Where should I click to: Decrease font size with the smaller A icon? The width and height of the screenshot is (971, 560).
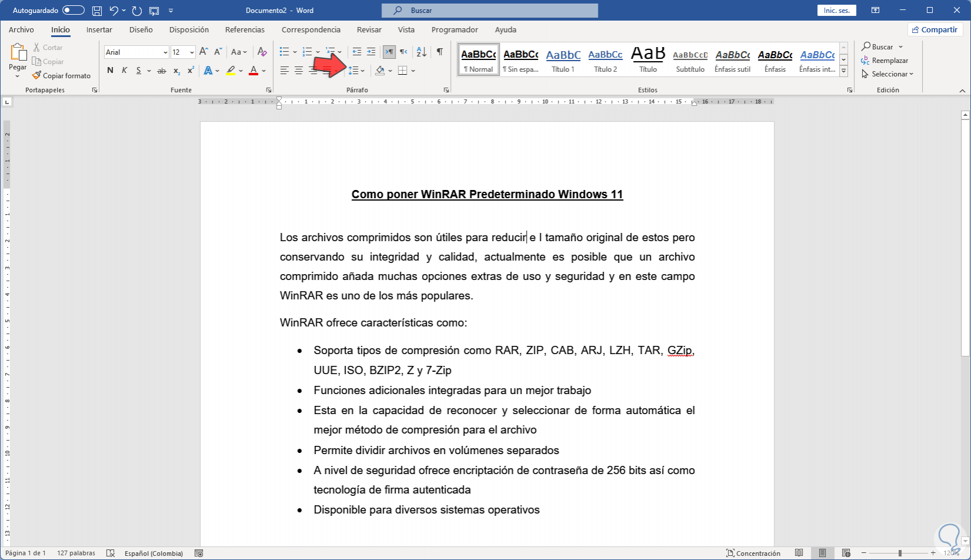coord(218,52)
